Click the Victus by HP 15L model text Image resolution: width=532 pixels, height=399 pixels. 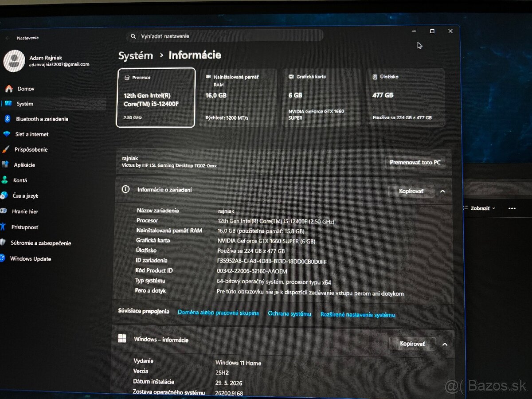click(x=169, y=165)
